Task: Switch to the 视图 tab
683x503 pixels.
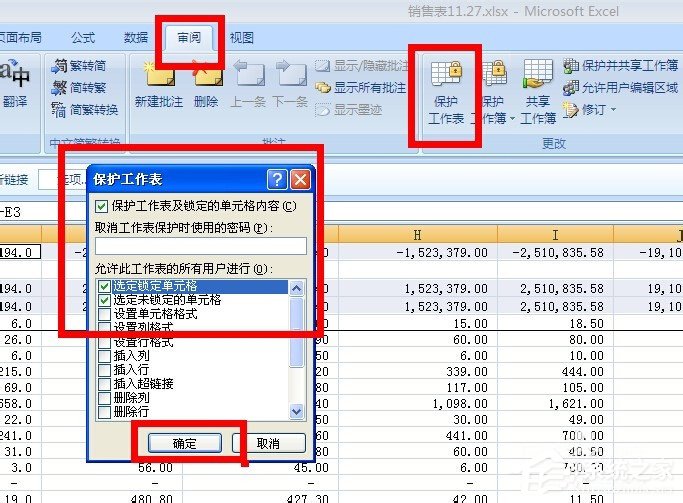Action: click(242, 38)
